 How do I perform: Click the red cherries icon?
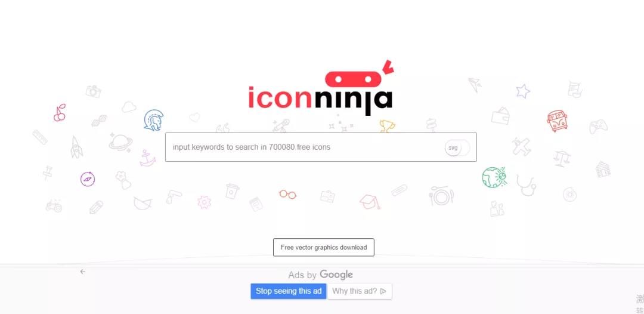pos(60,113)
